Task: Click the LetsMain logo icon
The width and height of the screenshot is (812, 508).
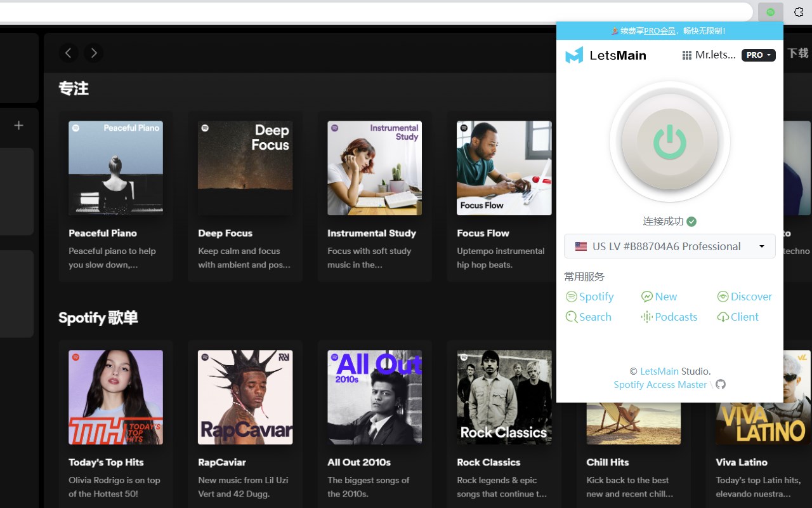Action: (x=574, y=55)
